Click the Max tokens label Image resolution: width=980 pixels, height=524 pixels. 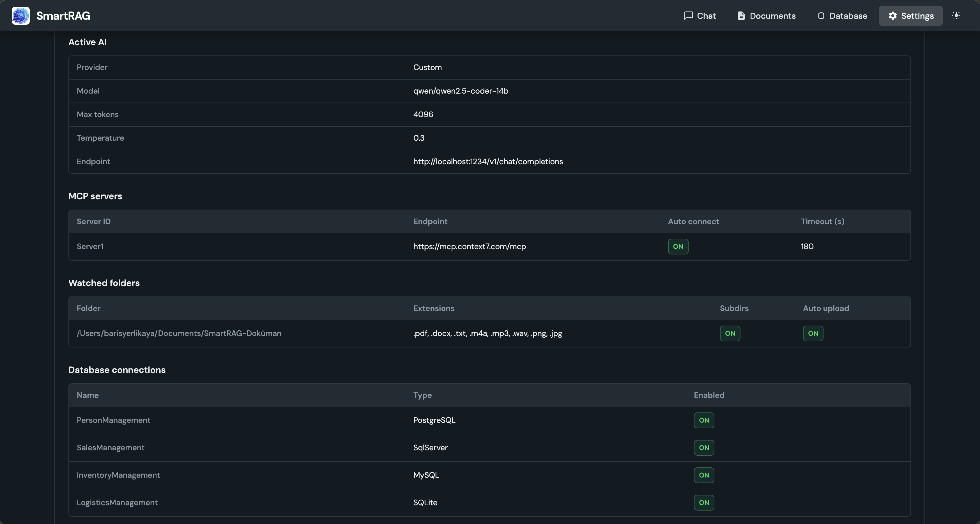pos(97,114)
